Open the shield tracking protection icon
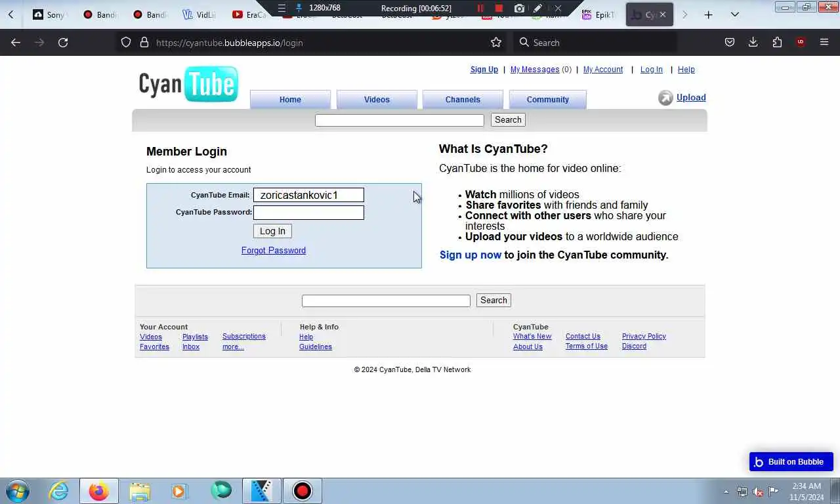The image size is (840, 504). point(126,43)
